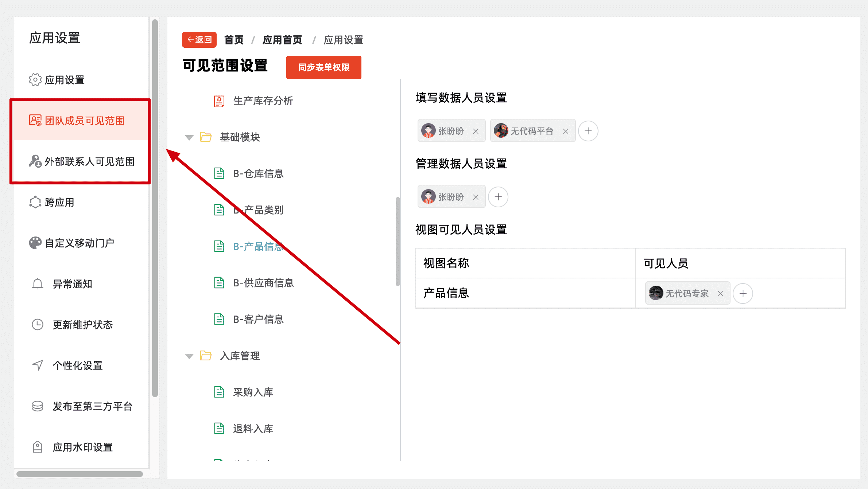868x489 pixels.
Task: Open 外部联系人可见范围 menu item
Action: [89, 161]
